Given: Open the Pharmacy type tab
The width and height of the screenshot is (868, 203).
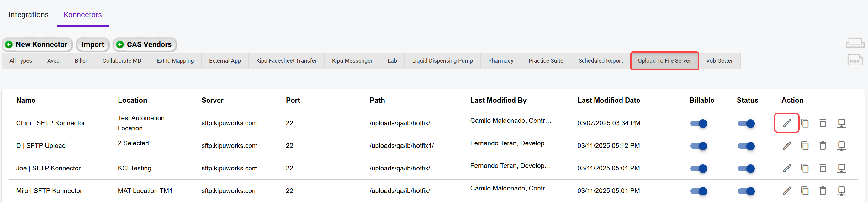Looking at the screenshot, I should [x=500, y=61].
